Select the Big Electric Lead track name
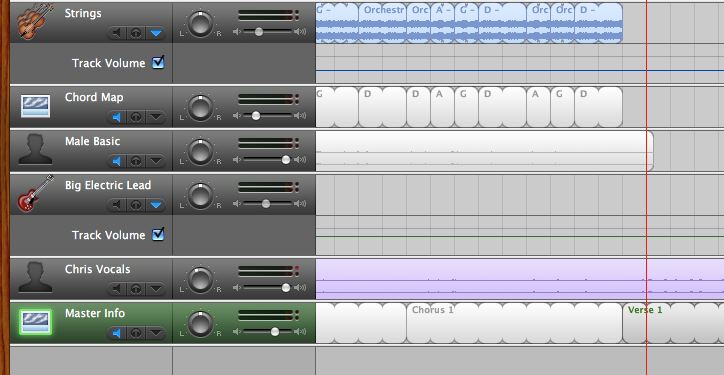Image resolution: width=724 pixels, height=375 pixels. (108, 185)
